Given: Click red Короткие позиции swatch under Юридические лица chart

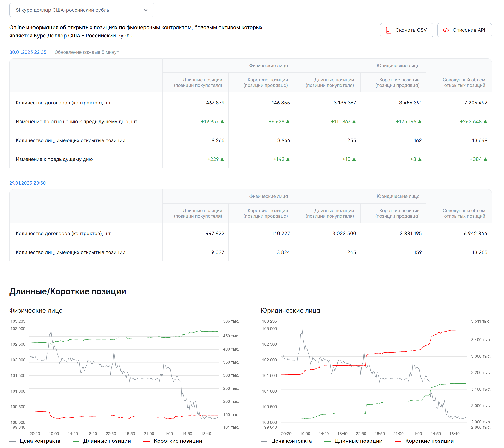Looking at the screenshot, I should (398, 441).
